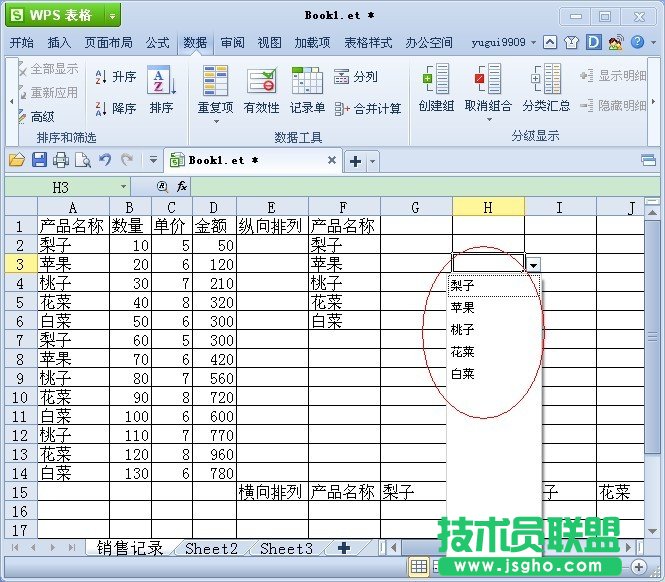Expand the Duplicates (重复项) dropdown arrow
The image size is (665, 582).
(x=216, y=122)
